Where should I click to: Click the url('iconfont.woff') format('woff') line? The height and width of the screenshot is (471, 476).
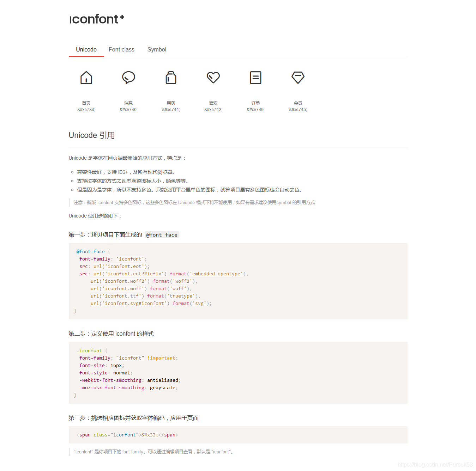click(x=141, y=288)
